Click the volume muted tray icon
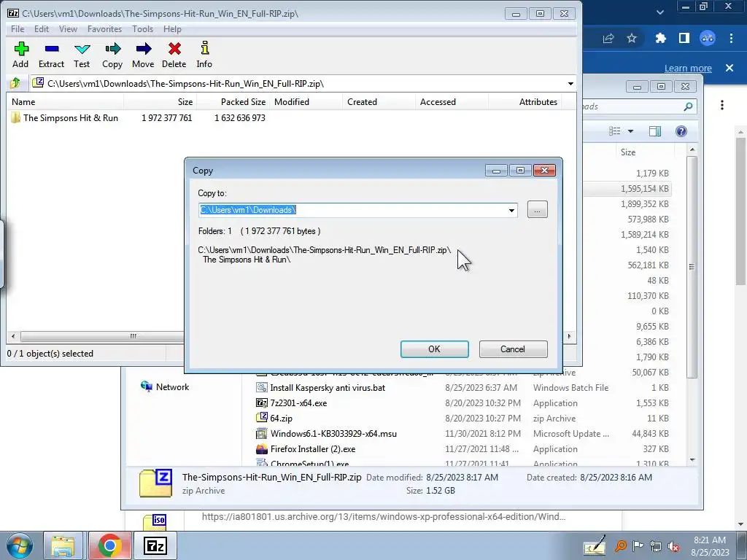747x560 pixels. [x=673, y=546]
